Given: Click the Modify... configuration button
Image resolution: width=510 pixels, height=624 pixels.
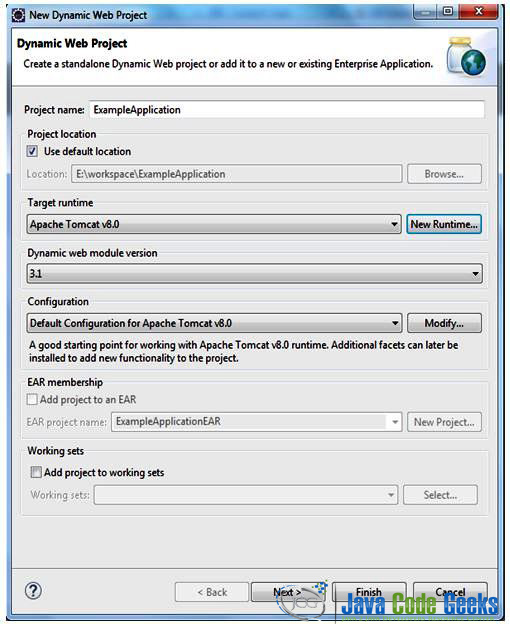Looking at the screenshot, I should 444,323.
